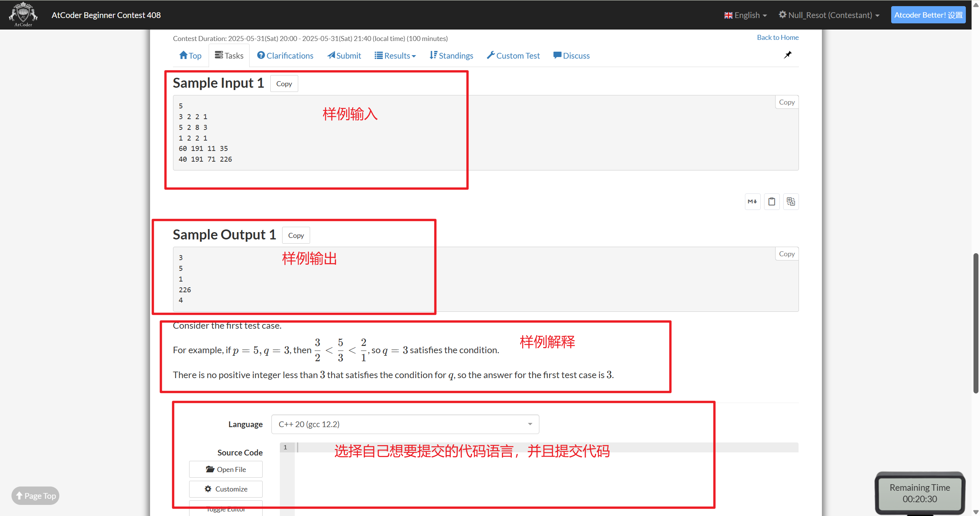Download the statement as Markdown
This screenshot has width=980, height=516.
(752, 201)
